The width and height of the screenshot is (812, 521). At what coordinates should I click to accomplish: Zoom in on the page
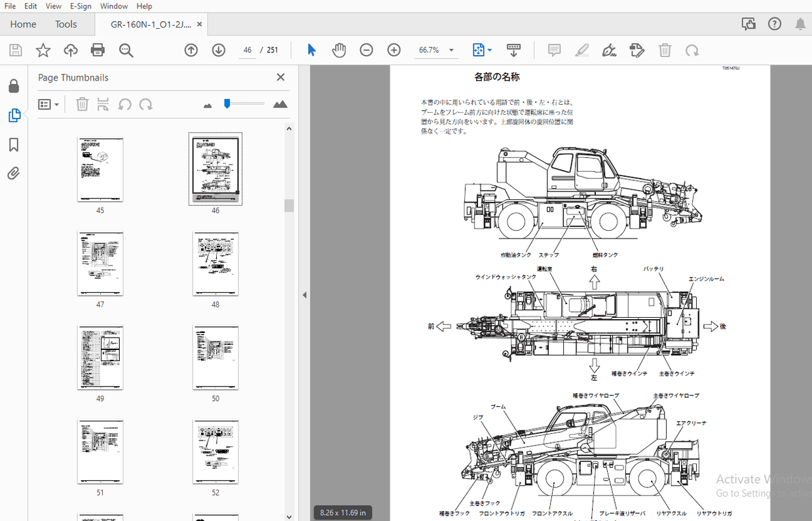[394, 50]
